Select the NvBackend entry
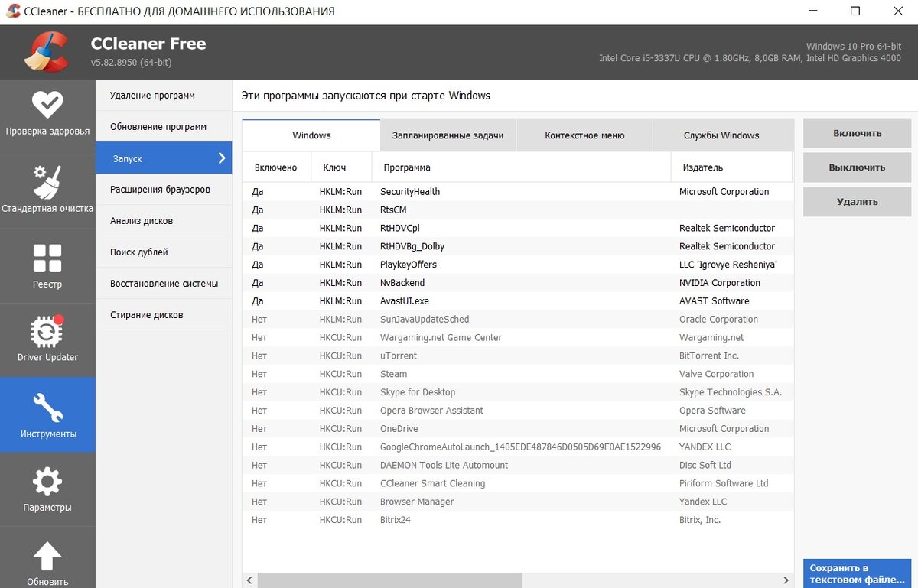This screenshot has height=588, width=918. [518, 283]
